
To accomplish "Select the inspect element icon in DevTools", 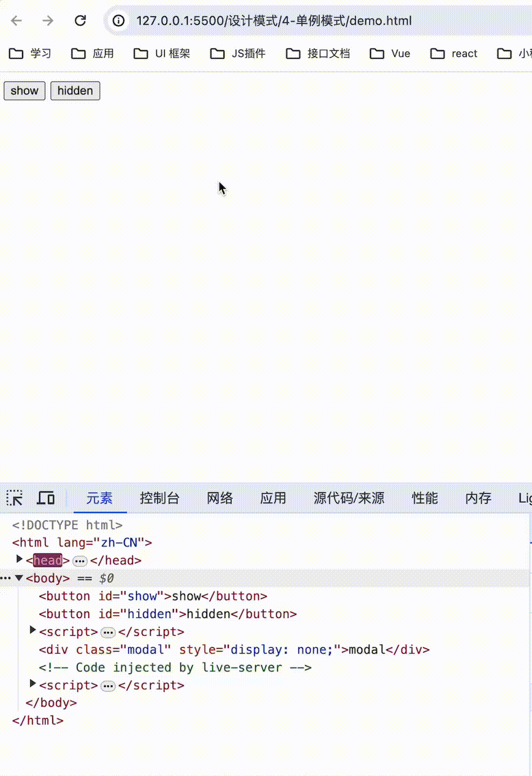I will 15,498.
